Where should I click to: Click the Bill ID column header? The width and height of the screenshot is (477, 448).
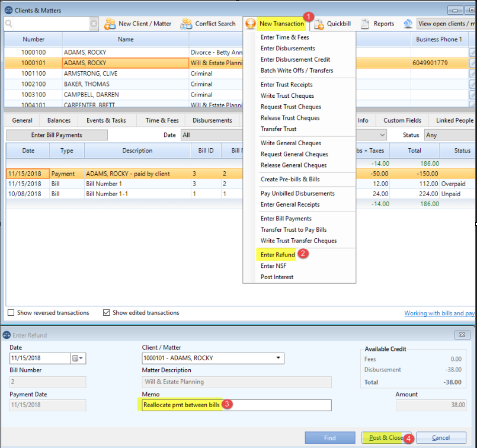point(206,151)
